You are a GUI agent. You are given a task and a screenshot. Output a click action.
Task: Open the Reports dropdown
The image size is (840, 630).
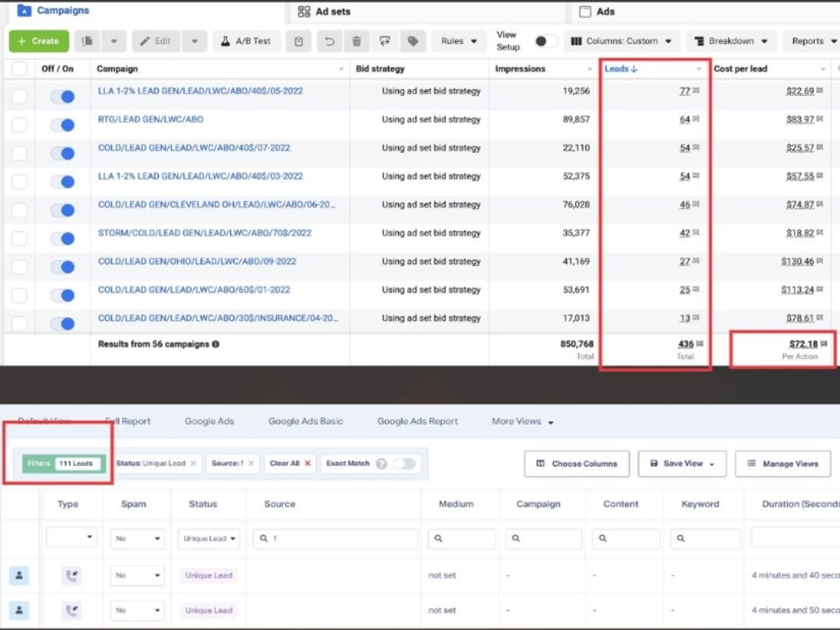coord(813,41)
